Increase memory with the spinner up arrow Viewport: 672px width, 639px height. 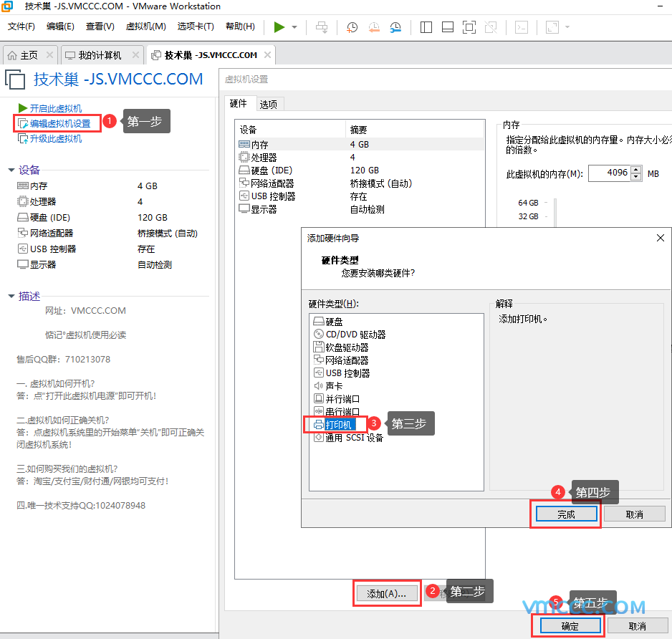coord(636,170)
